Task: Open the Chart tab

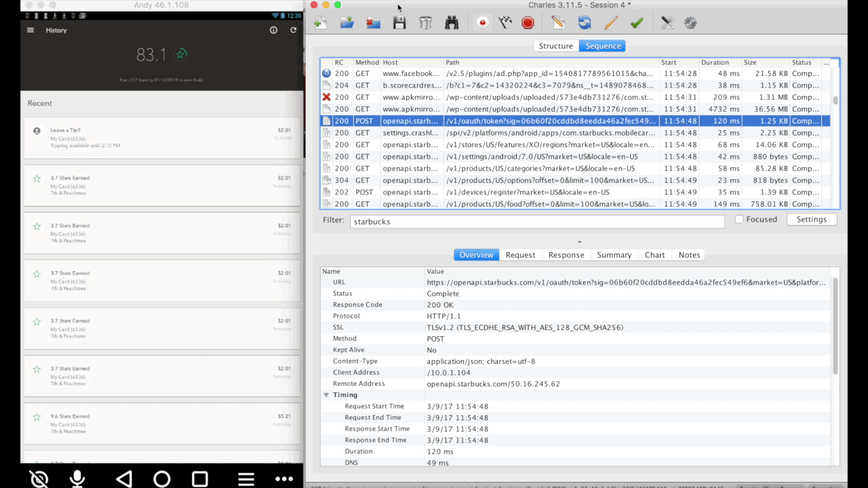Action: (x=655, y=255)
